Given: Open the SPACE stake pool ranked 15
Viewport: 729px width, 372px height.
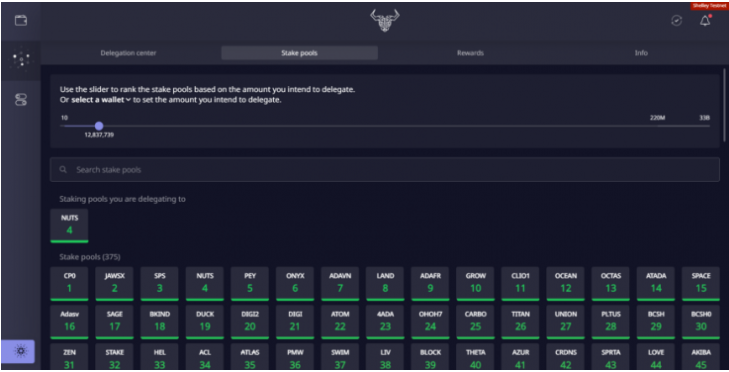Looking at the screenshot, I should [x=701, y=284].
